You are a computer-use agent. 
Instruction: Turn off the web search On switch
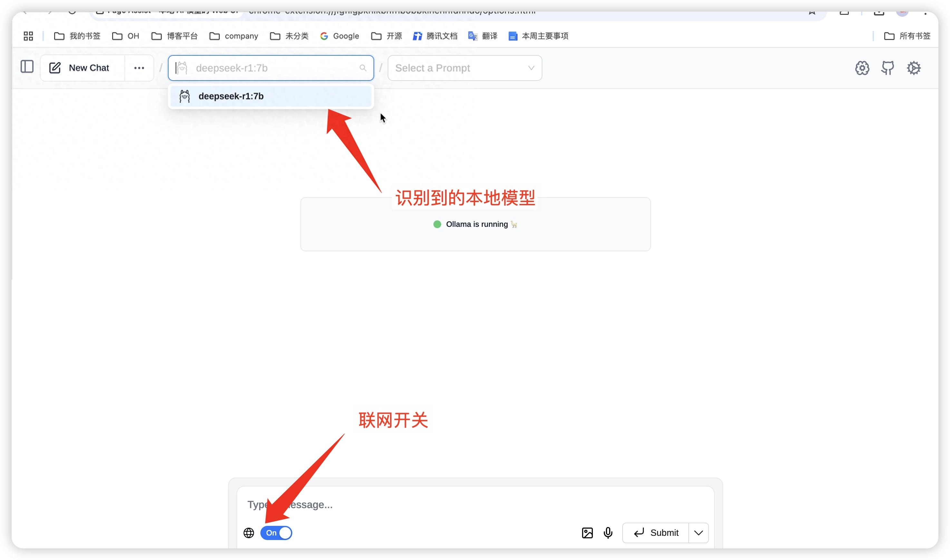coord(276,533)
